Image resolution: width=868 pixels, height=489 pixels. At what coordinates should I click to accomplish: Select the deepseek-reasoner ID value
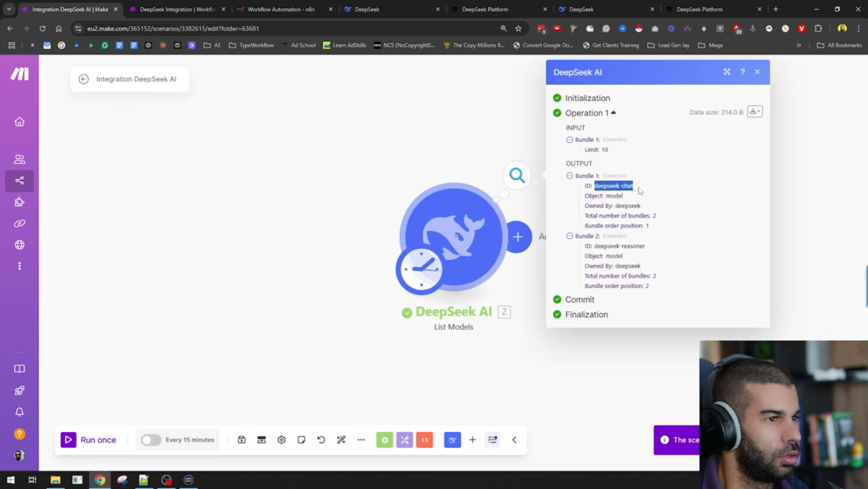coord(619,246)
